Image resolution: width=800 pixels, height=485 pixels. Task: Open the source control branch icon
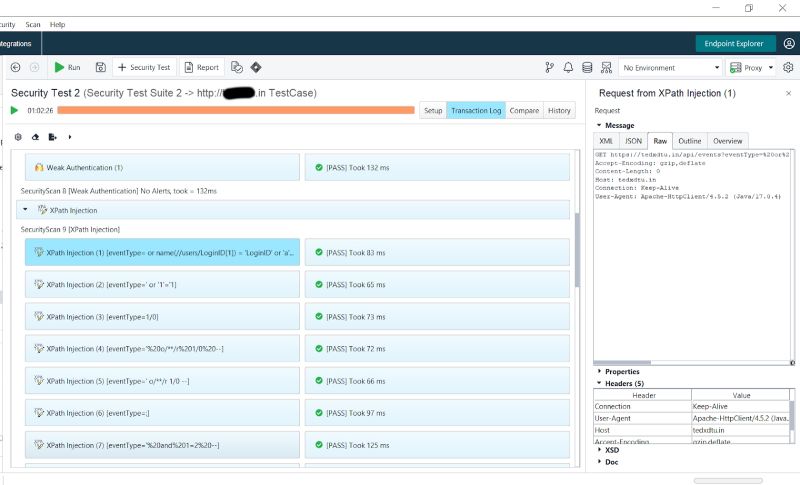(549, 67)
